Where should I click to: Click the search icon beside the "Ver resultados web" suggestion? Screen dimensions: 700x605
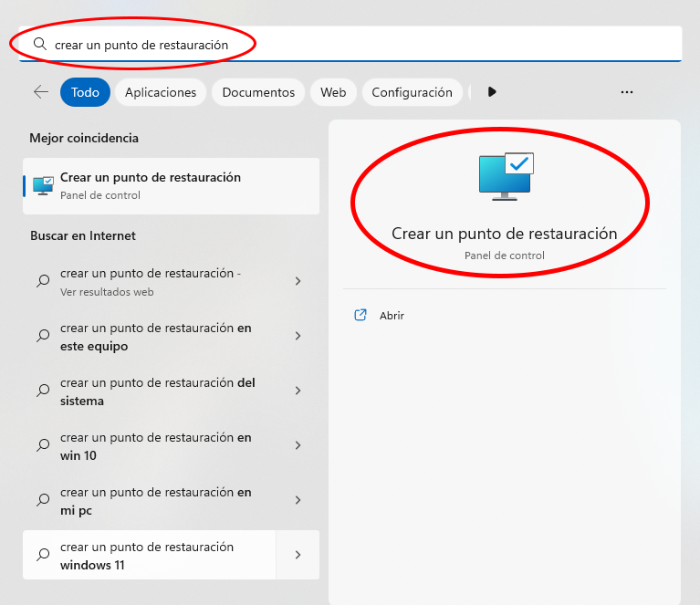43,282
